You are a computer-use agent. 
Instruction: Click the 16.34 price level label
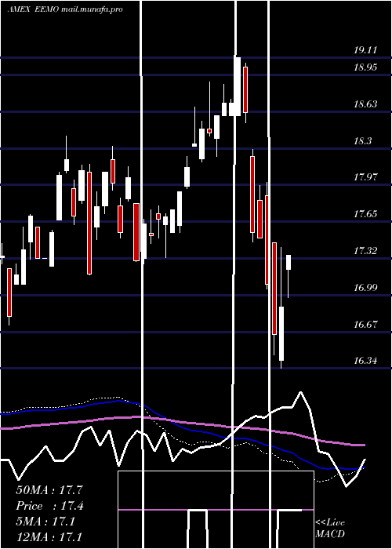click(365, 361)
